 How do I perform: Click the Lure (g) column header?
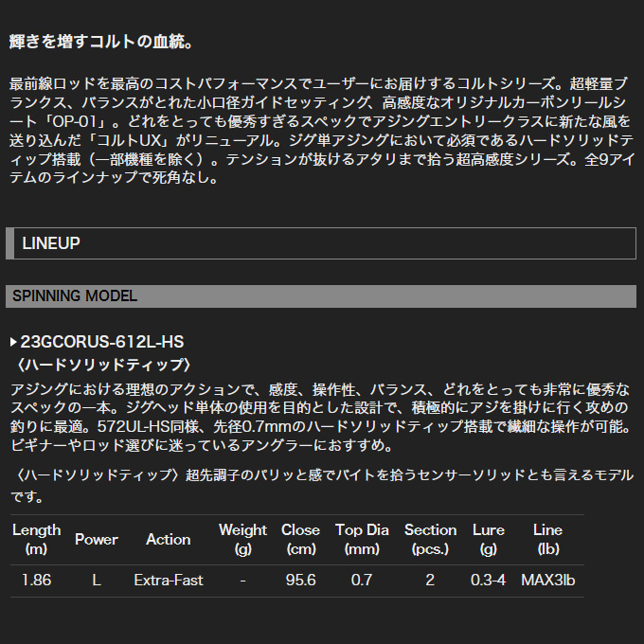tap(488, 539)
